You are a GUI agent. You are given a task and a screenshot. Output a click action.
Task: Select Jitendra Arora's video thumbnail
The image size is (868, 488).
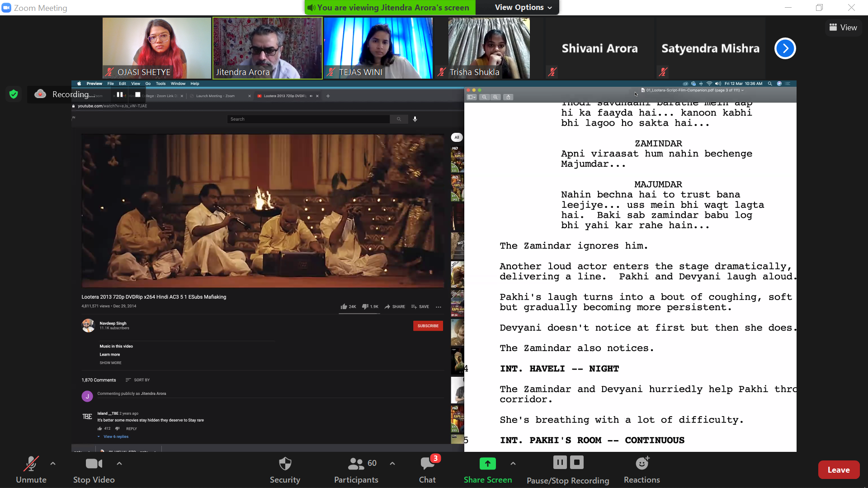coord(268,48)
